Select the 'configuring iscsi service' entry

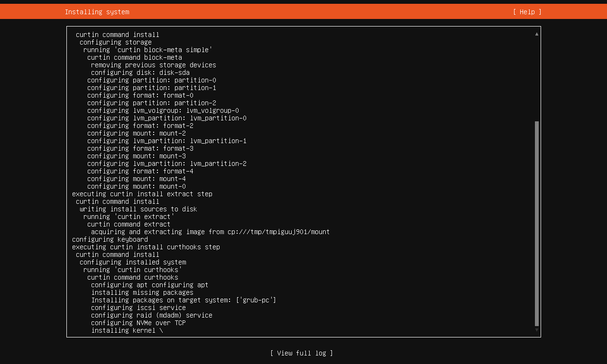(x=138, y=308)
